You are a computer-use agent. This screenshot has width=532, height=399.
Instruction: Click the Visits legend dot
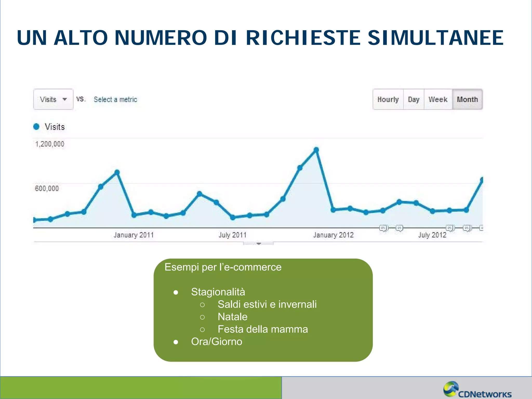pyautogui.click(x=36, y=127)
